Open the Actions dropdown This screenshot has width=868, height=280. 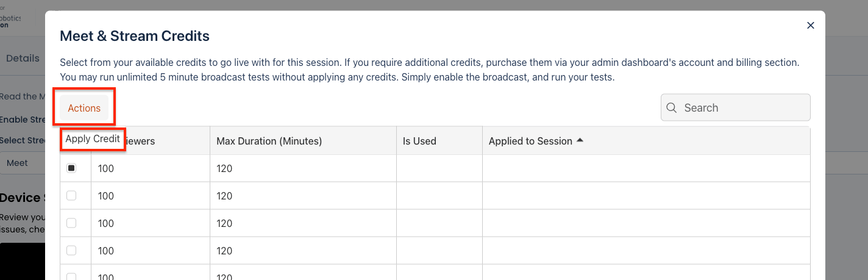[x=84, y=108]
